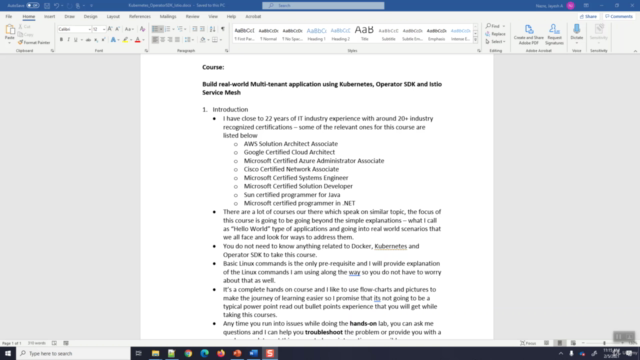Justify text alignment
This screenshot has width=640, height=360.
tap(177, 40)
